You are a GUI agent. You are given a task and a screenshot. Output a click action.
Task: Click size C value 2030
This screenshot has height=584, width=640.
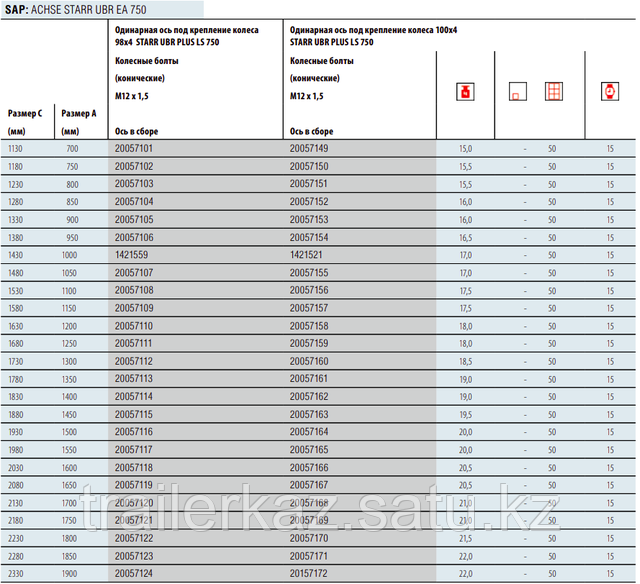point(16,468)
